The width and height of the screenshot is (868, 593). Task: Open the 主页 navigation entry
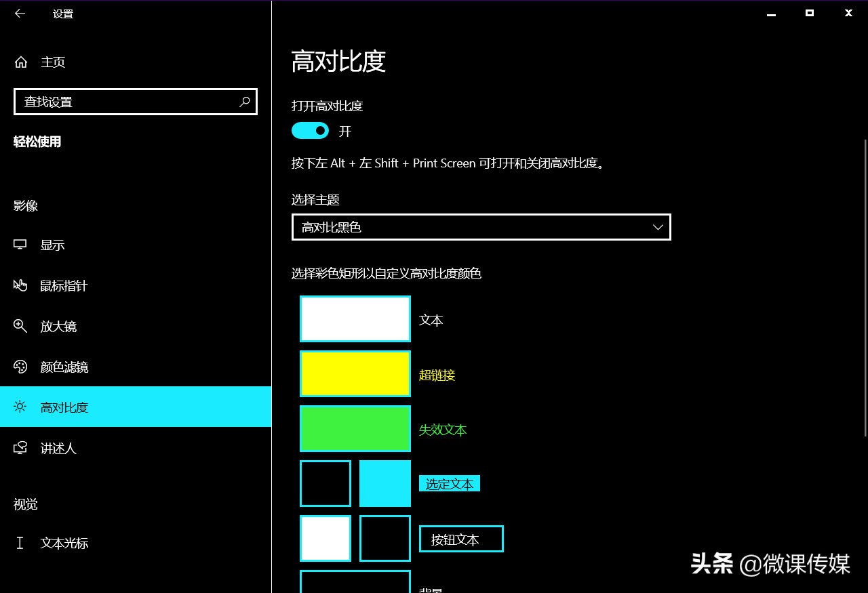(x=53, y=62)
